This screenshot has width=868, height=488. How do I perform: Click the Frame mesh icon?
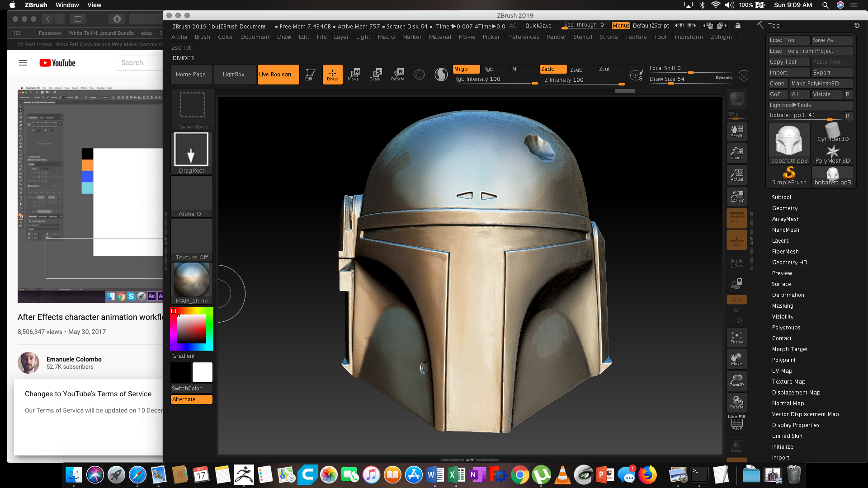coord(736,338)
